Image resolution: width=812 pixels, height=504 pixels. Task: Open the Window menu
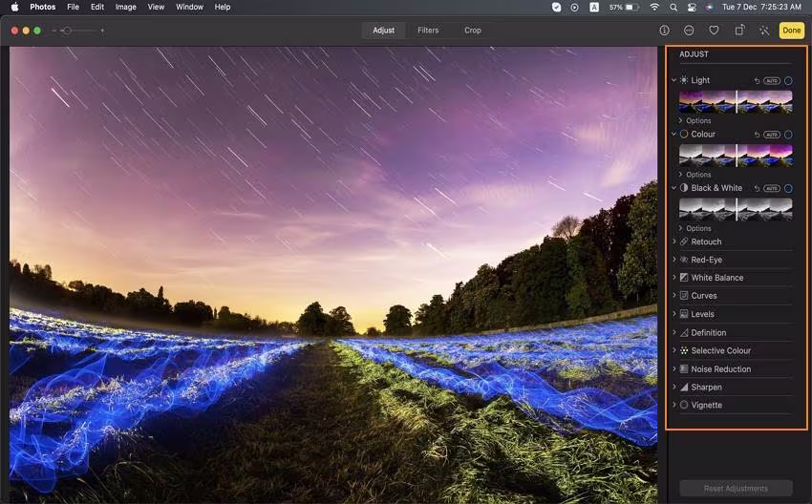coord(189,8)
